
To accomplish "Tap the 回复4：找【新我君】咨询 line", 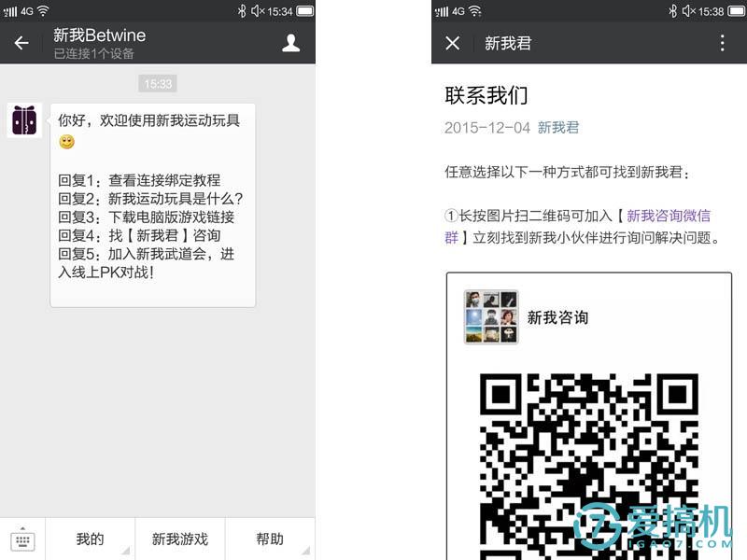I will click(139, 235).
